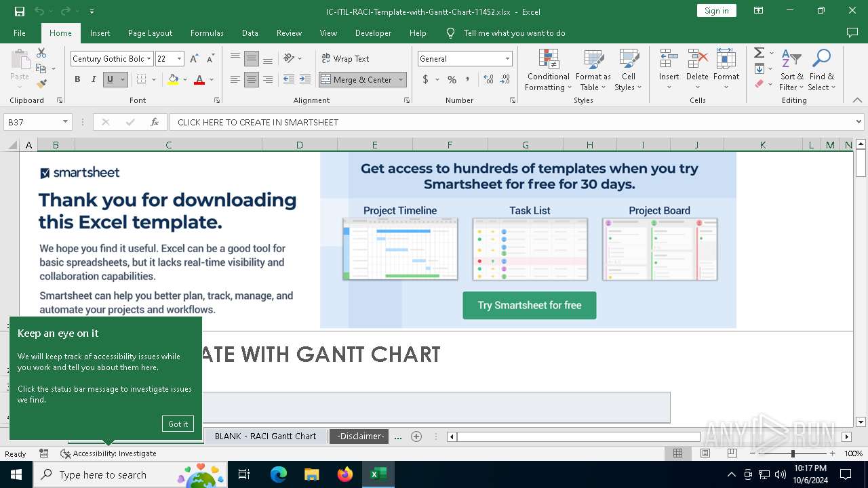The height and width of the screenshot is (488, 868).
Task: Click the AutoSum sigma icon
Action: coord(759,53)
